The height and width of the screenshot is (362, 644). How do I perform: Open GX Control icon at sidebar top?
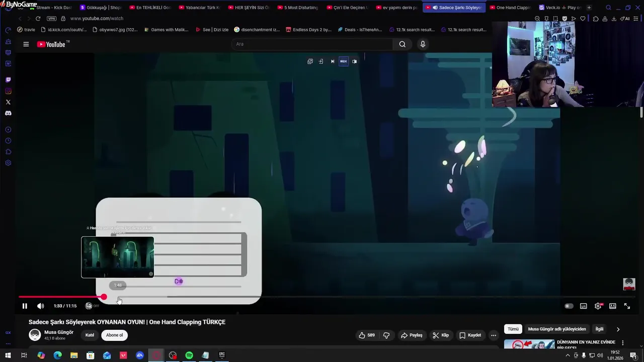click(x=8, y=30)
